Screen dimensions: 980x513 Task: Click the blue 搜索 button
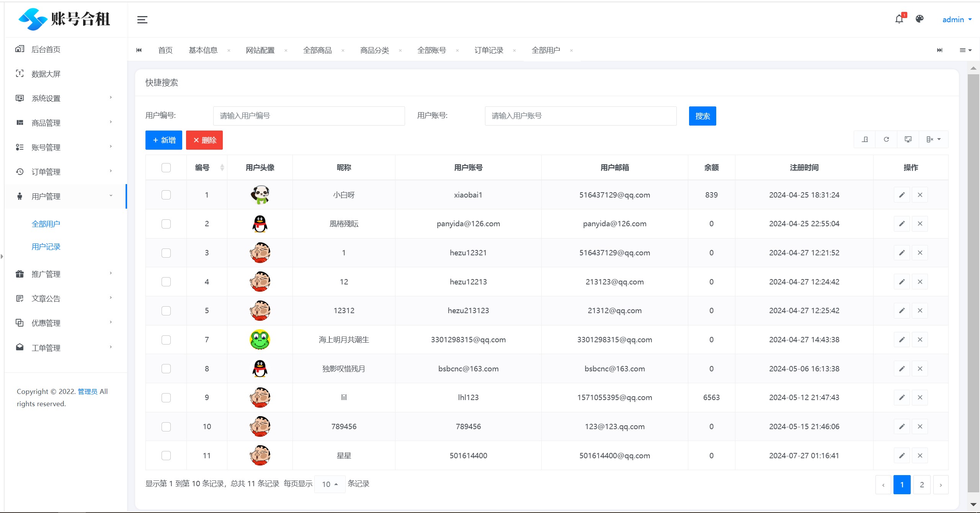(702, 116)
